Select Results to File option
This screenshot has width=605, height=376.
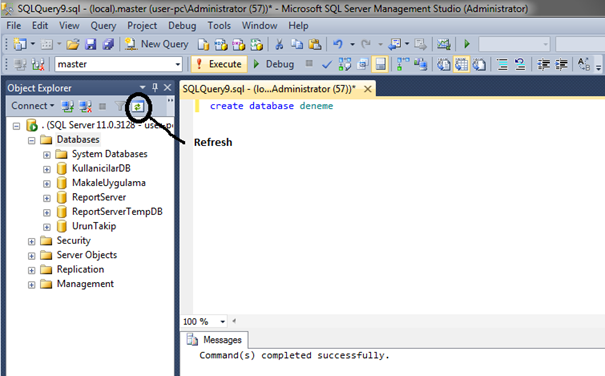[479, 64]
